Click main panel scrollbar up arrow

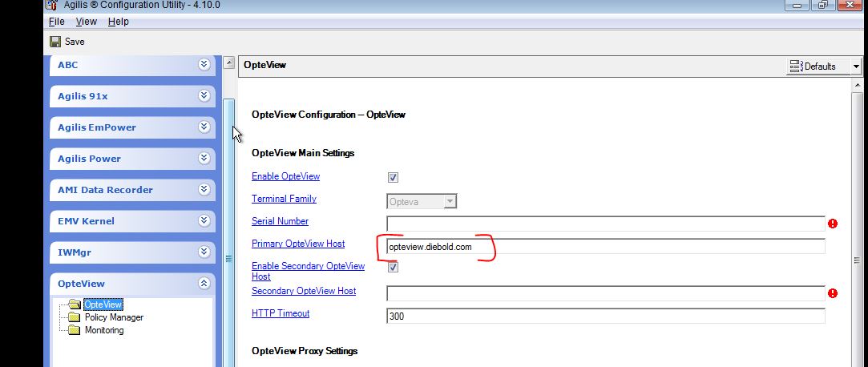point(858,85)
